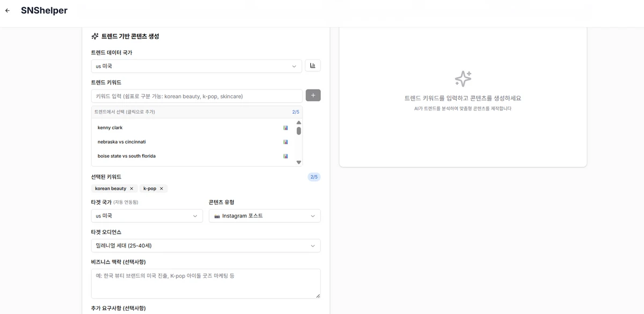644x314 pixels.
Task: Remove the korean beauty keyword tag
Action: pos(131,189)
